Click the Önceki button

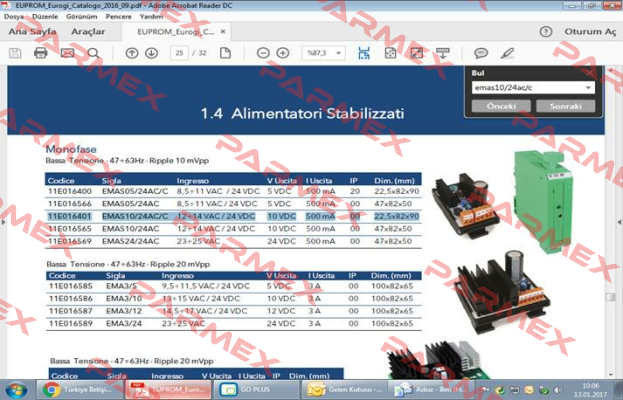tap(501, 106)
